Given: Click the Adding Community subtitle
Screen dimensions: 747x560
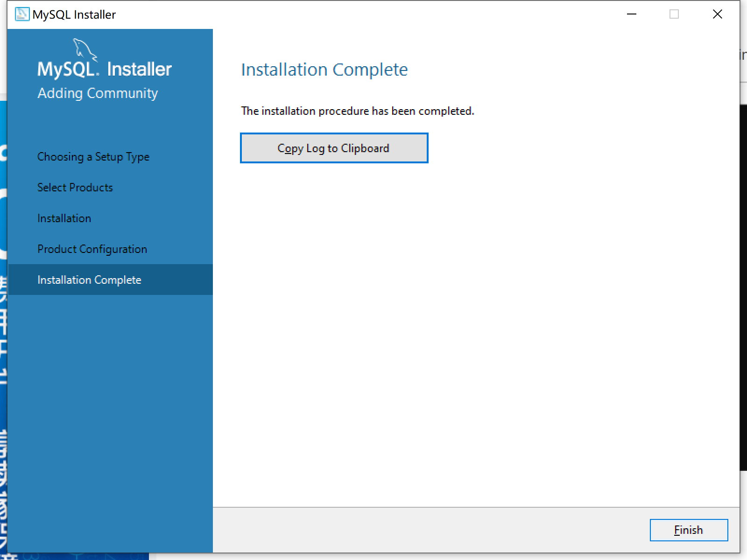Looking at the screenshot, I should (98, 93).
